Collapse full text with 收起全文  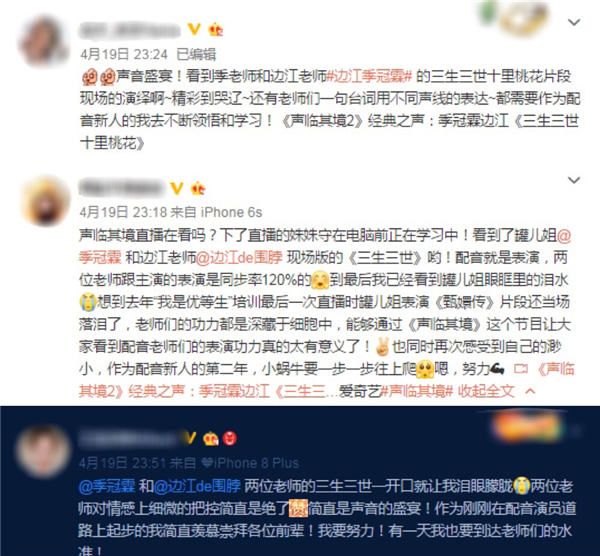click(486, 391)
